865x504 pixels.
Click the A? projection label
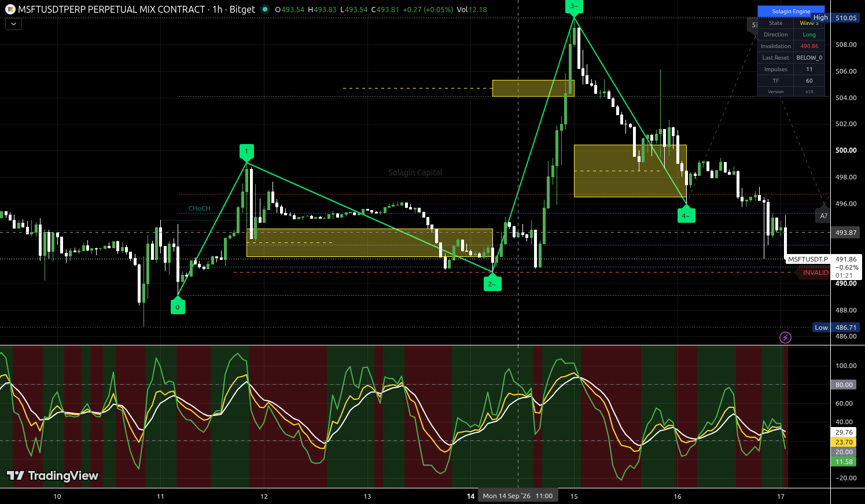(x=824, y=216)
